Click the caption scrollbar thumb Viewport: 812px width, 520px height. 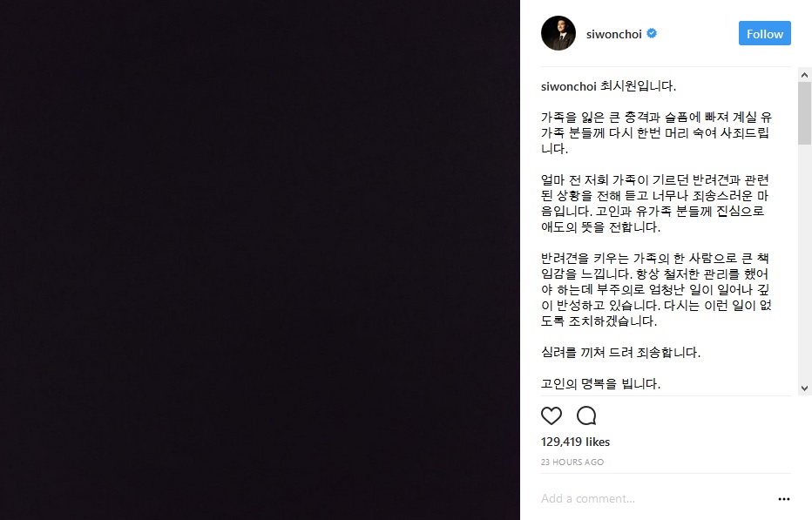[x=804, y=113]
